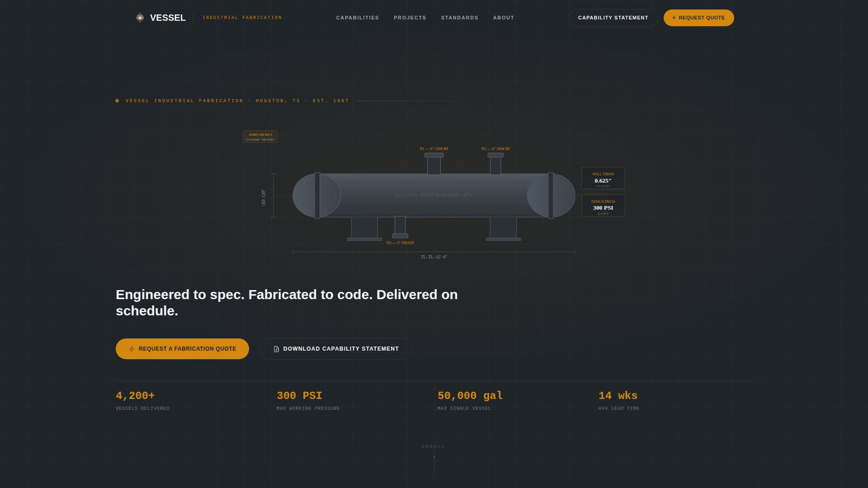Click the orange dot inside Request Quote button
Viewport: 868px width, 488px height.
tap(673, 18)
